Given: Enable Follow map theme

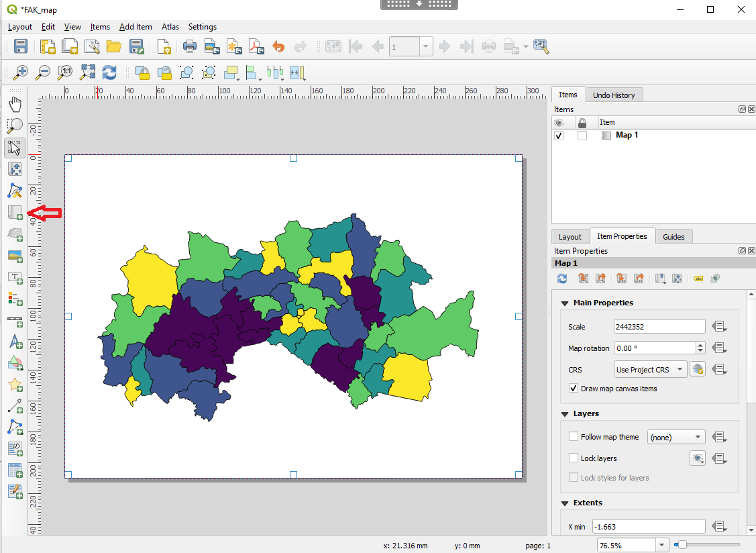Looking at the screenshot, I should click(x=574, y=437).
